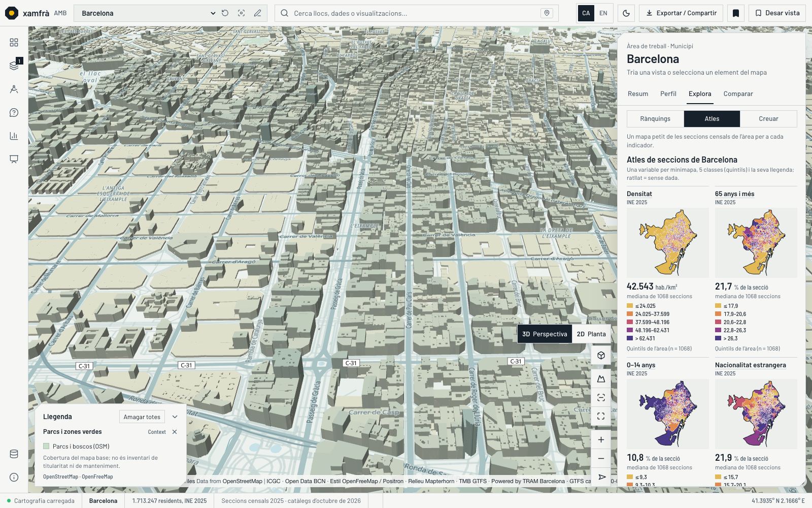Open the Resum tab
The height and width of the screenshot is (508, 812).
pos(638,93)
